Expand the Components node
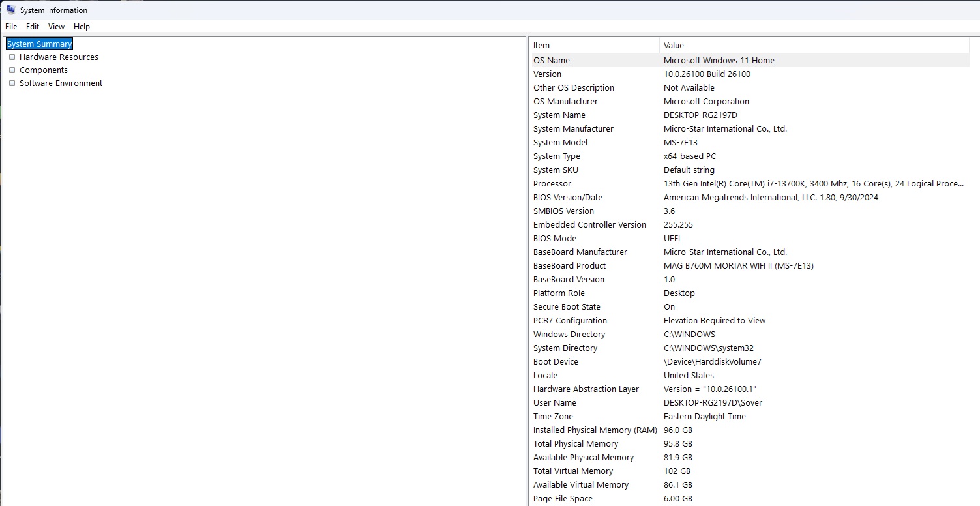This screenshot has width=980, height=506. click(12, 70)
